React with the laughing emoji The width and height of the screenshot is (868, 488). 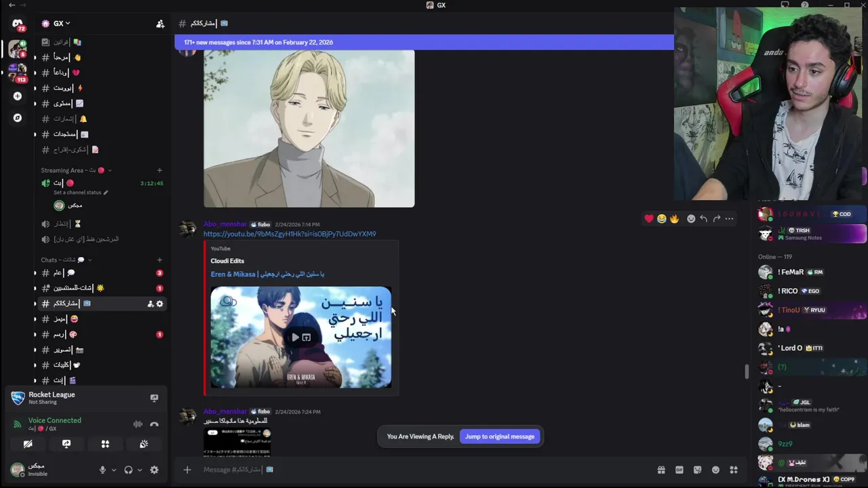point(661,218)
